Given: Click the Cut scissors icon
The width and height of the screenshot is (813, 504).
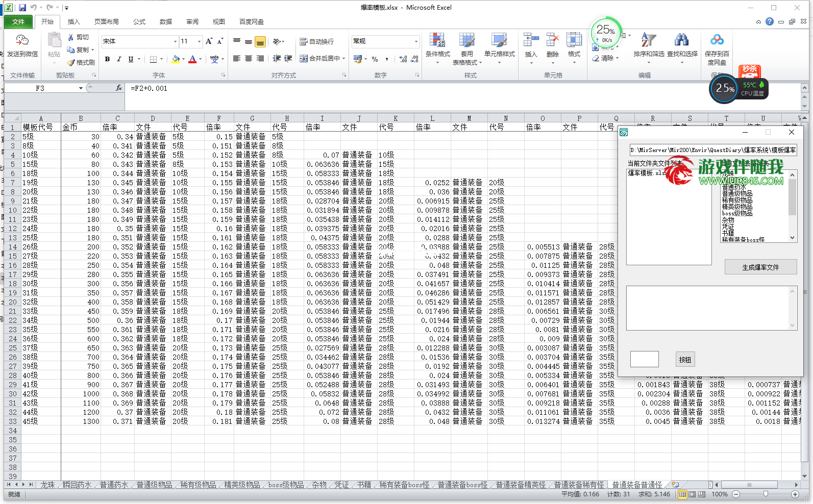Looking at the screenshot, I should [71, 37].
